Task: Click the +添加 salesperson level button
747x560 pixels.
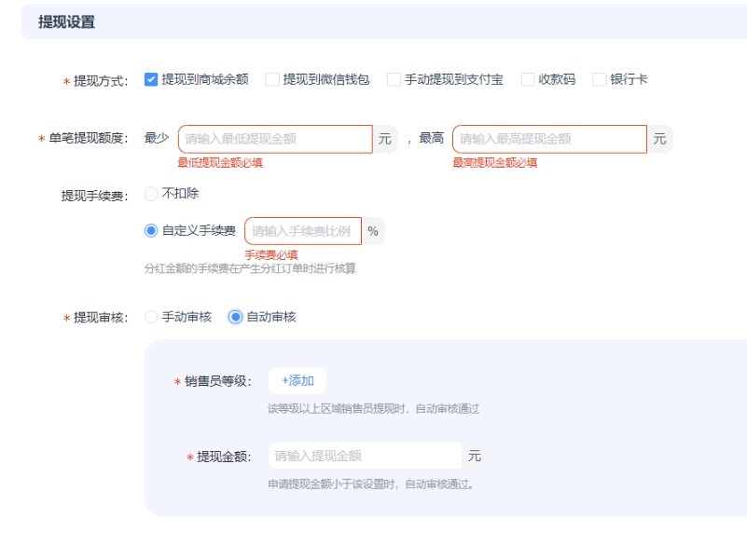Action: [297, 381]
